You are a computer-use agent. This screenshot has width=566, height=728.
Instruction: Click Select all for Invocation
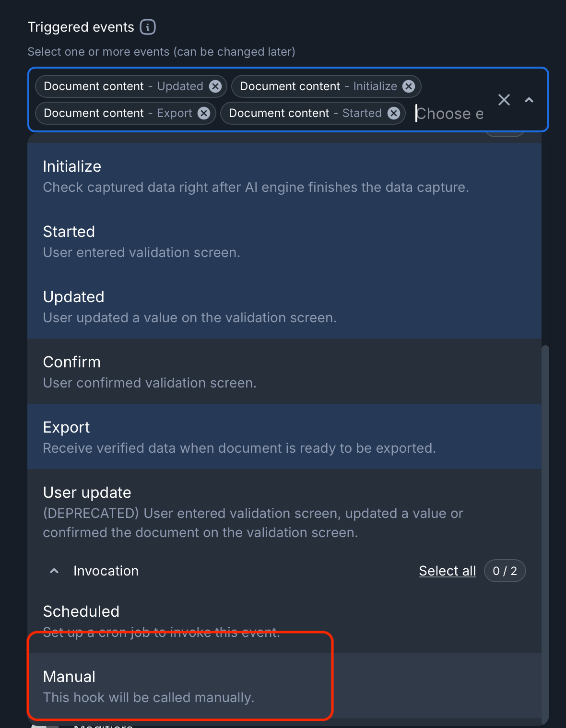coord(447,571)
